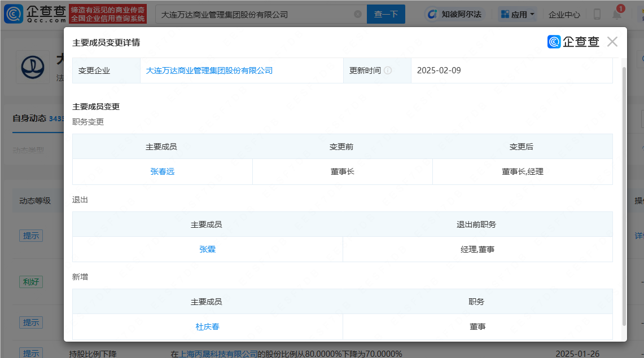Click the mobile phone icon in header
644x358 pixels.
[x=597, y=14]
